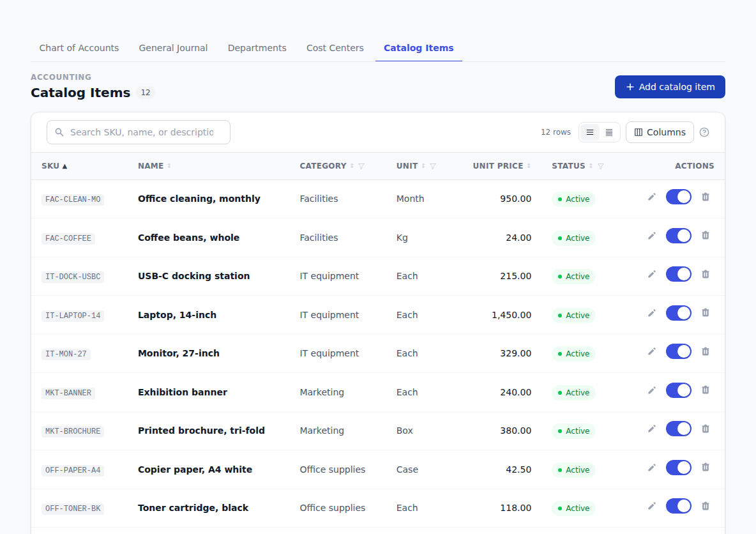This screenshot has width=756, height=534.
Task: Toggle active switch for Monitor, 27-inch
Action: (x=678, y=352)
